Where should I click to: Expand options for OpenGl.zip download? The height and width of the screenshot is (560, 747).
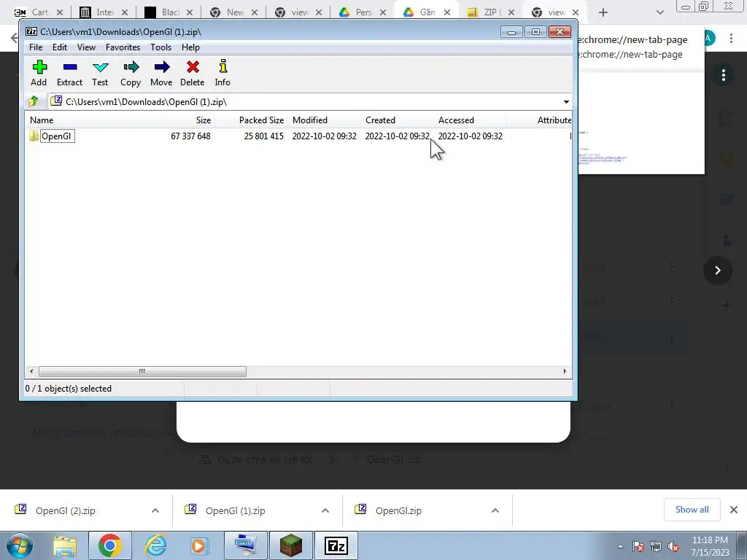coord(495,510)
